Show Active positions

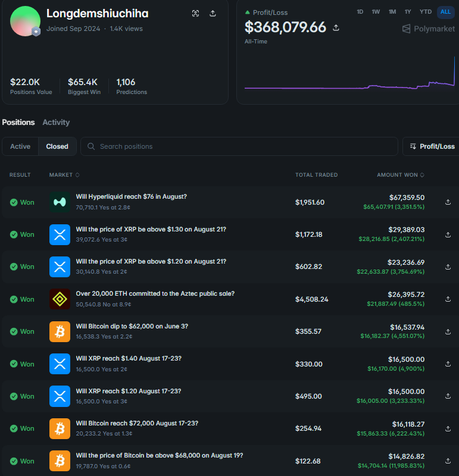(x=20, y=146)
